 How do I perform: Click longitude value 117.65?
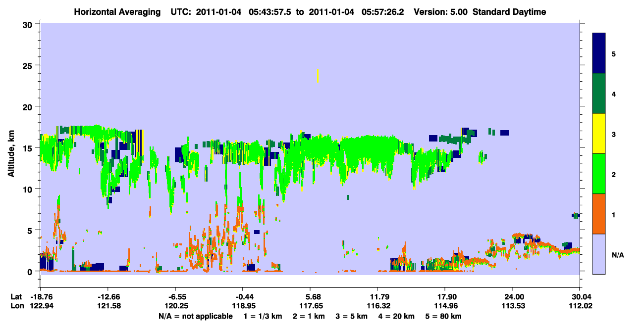pos(310,306)
